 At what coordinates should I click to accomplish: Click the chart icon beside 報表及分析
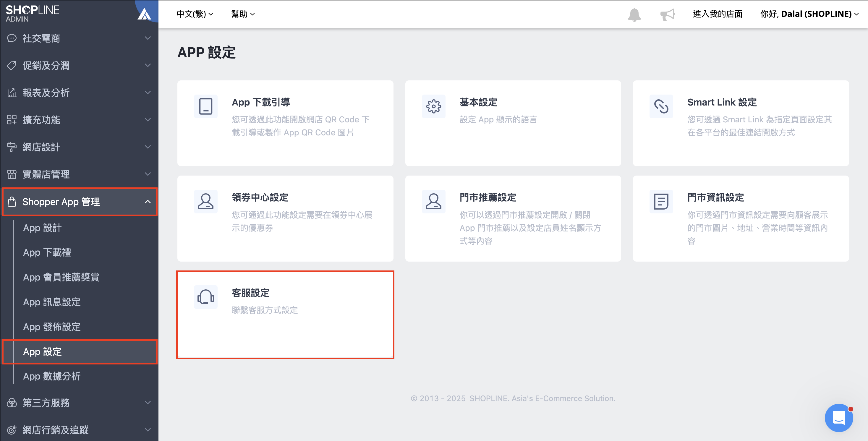[12, 93]
